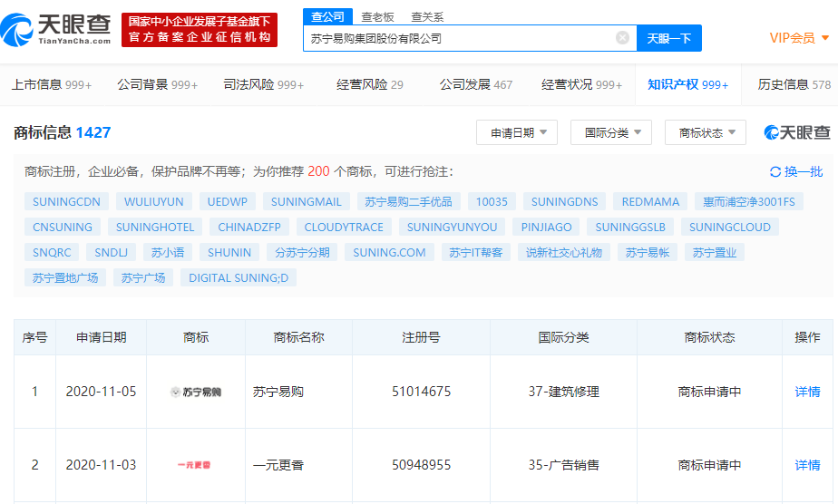Select the 苏宁广场 trademark tag

pos(143,277)
